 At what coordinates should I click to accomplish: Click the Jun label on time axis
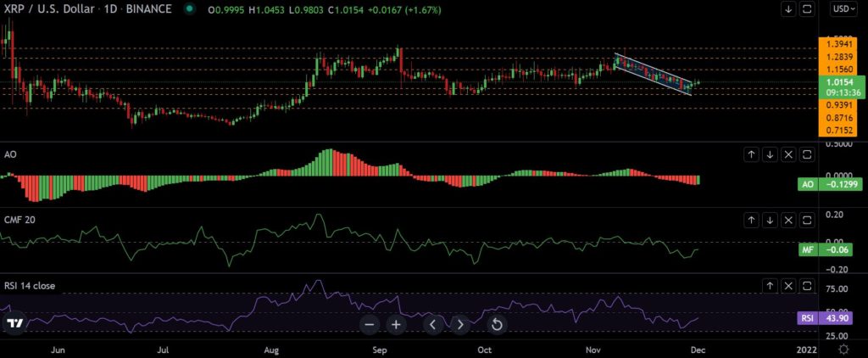click(x=58, y=350)
